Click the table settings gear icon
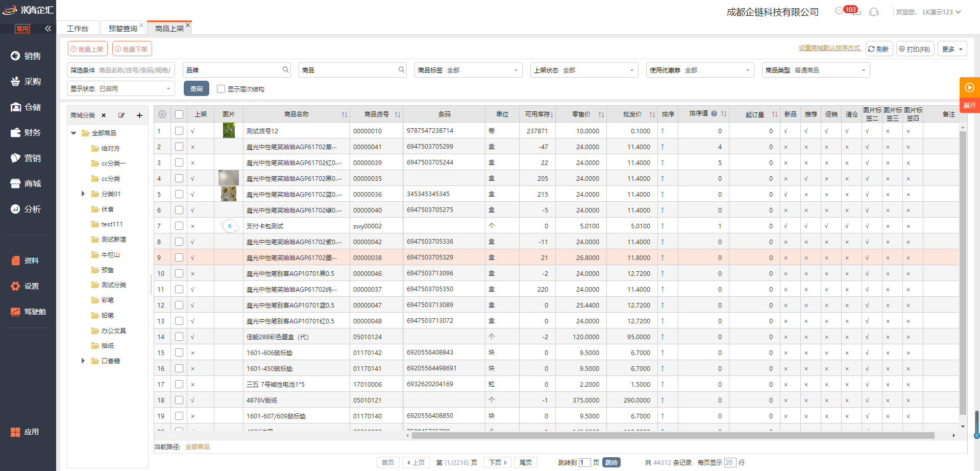 (x=162, y=114)
